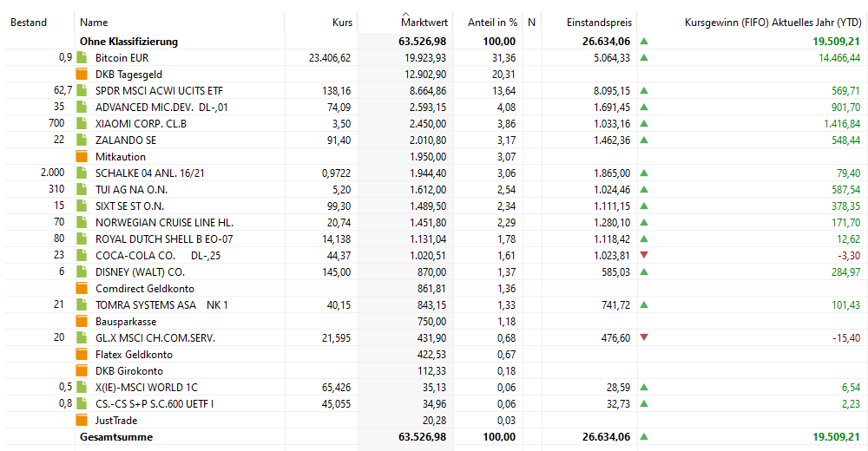Image resolution: width=868 pixels, height=451 pixels.
Task: Click the Bitcoin EUR security icon
Action: click(82, 58)
